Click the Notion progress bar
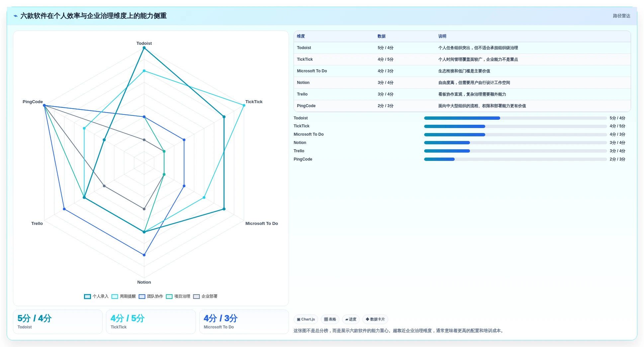 click(x=515, y=143)
